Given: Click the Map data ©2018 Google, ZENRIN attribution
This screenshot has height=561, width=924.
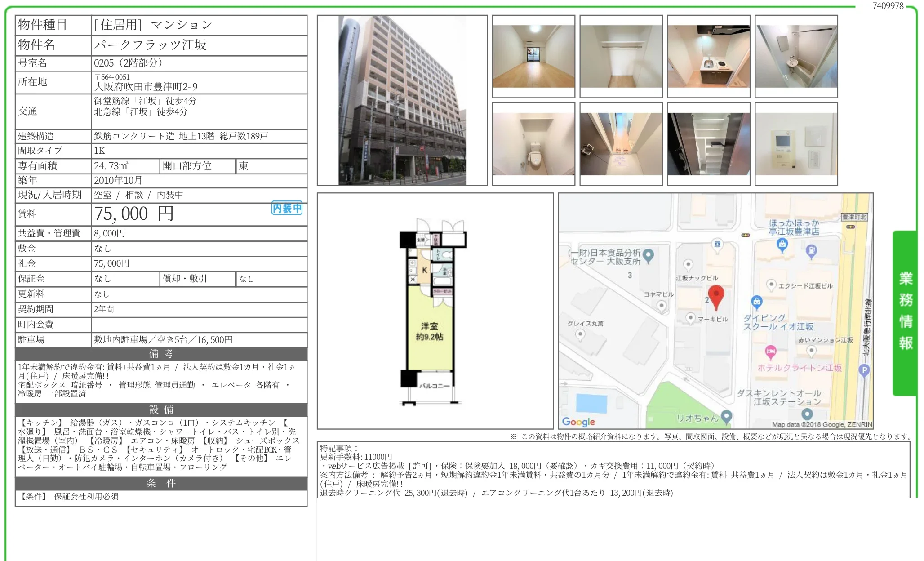Looking at the screenshot, I should click(822, 424).
